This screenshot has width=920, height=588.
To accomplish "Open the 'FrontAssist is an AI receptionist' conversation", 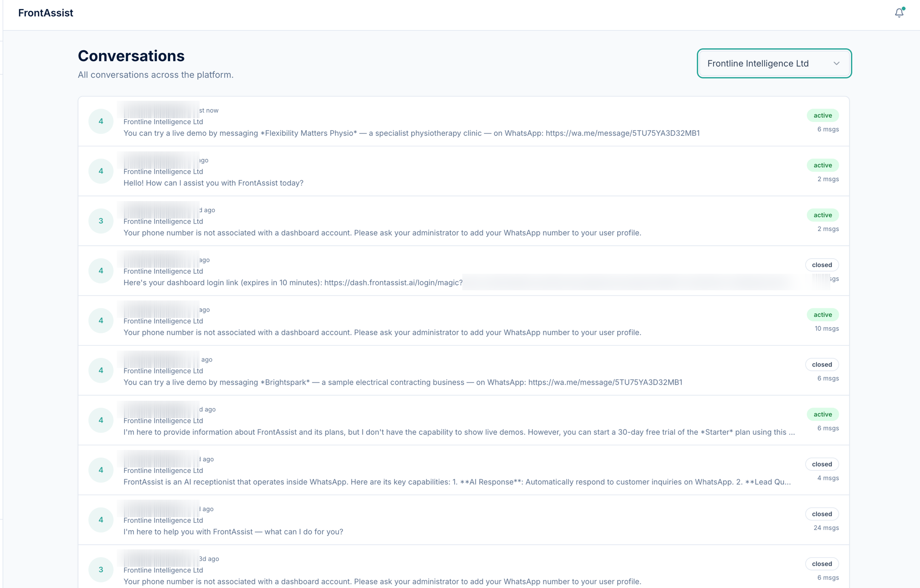I will point(464,470).
